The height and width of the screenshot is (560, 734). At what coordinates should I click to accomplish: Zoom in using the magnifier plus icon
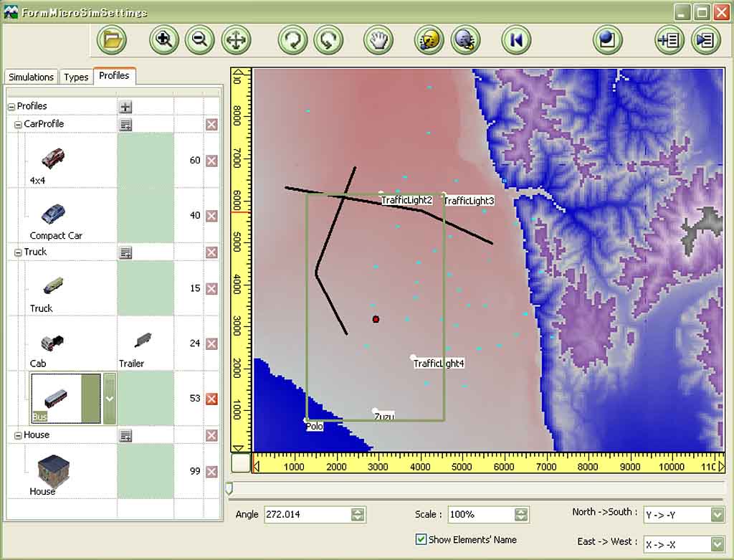[164, 39]
